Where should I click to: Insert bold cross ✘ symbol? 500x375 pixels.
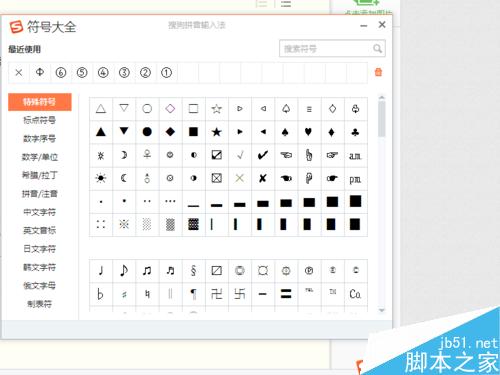tap(263, 178)
